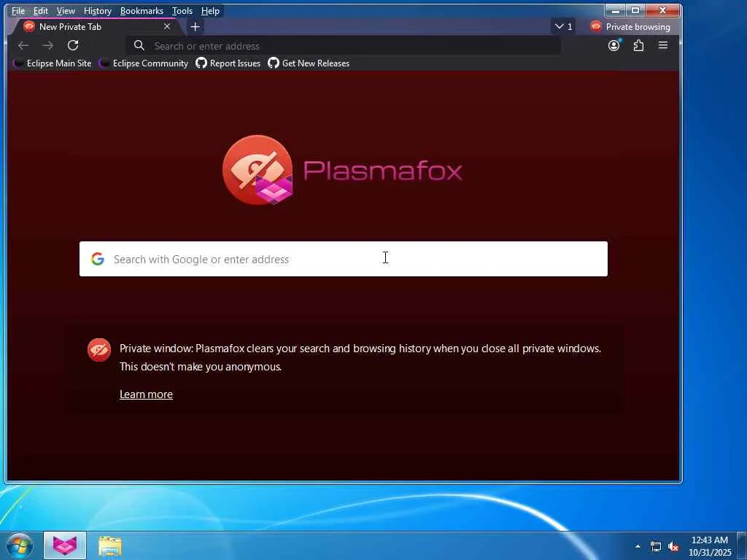Focus the Search with Google field
The height and width of the screenshot is (560, 747).
click(343, 259)
